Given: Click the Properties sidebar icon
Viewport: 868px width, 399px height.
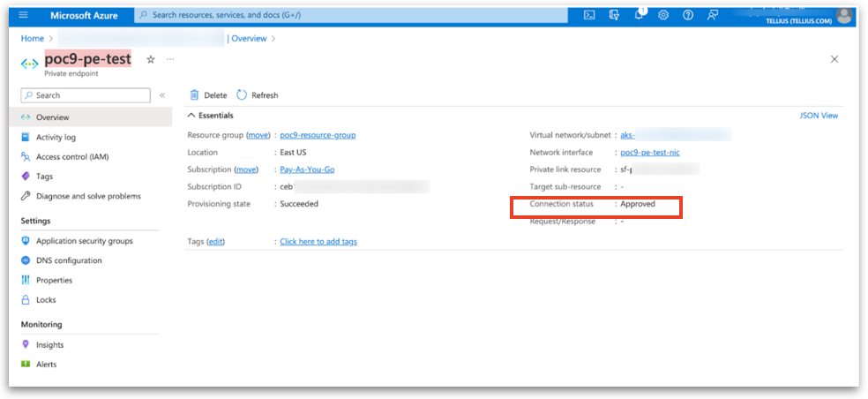Looking at the screenshot, I should click(x=25, y=281).
